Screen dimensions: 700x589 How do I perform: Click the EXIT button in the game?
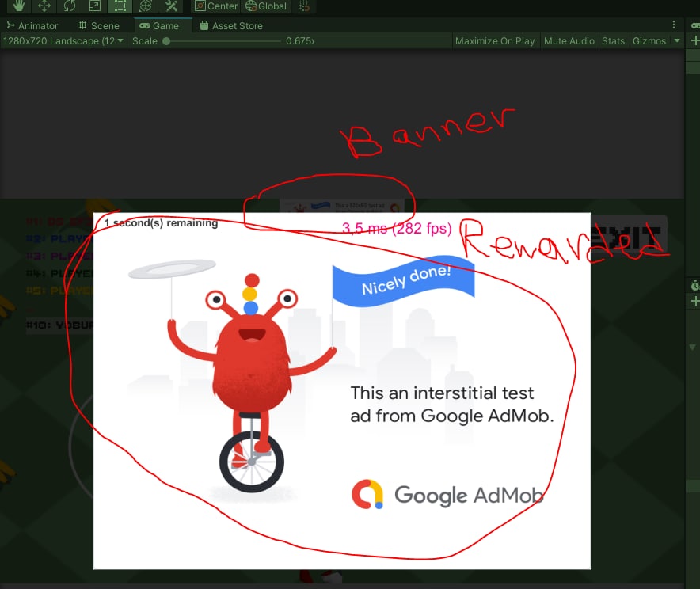(x=629, y=236)
